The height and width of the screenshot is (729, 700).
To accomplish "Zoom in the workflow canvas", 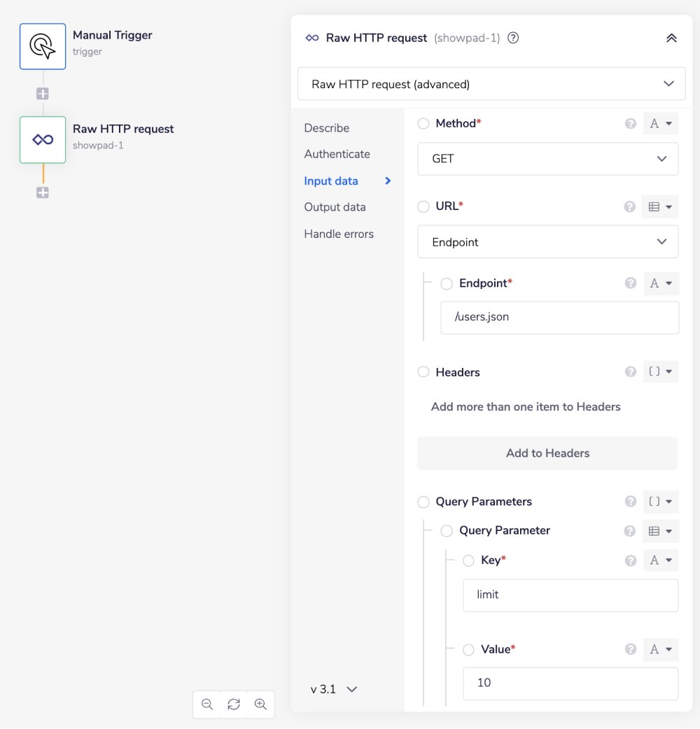I will [260, 705].
